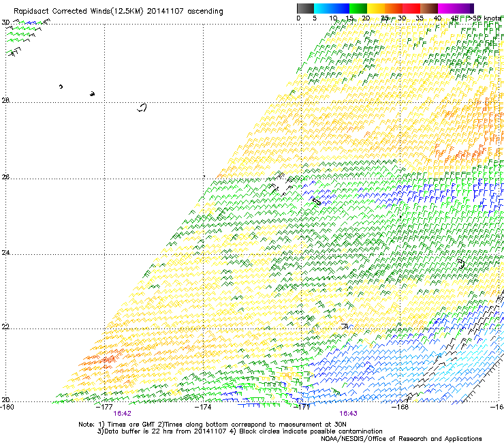Click the '10' legend tick label
Viewport: 504px width, 443px height.
coord(333,18)
